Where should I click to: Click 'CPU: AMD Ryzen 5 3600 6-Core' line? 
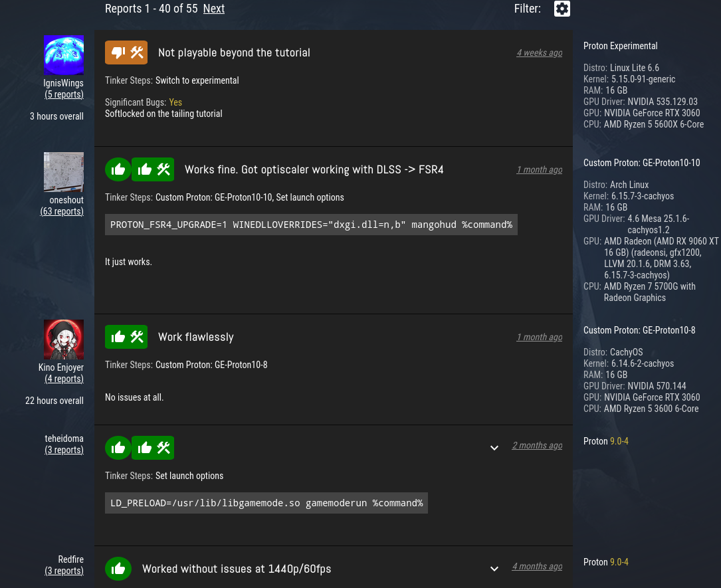pos(641,408)
